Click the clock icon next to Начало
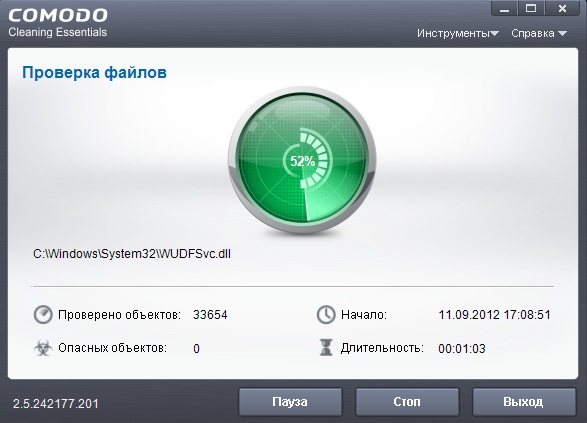 click(326, 314)
